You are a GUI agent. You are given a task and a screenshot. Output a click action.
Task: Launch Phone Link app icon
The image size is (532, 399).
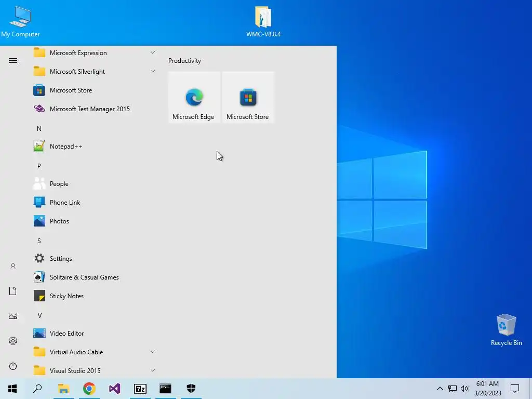(39, 202)
